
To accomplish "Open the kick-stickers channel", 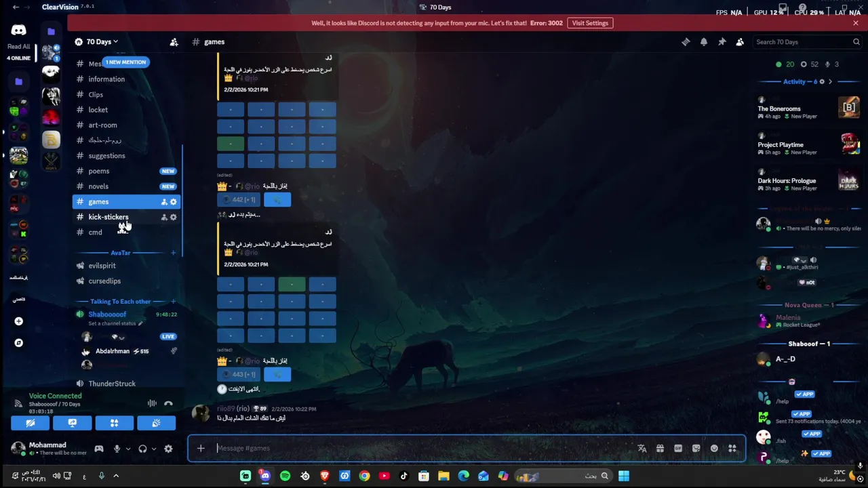I will point(126,217).
